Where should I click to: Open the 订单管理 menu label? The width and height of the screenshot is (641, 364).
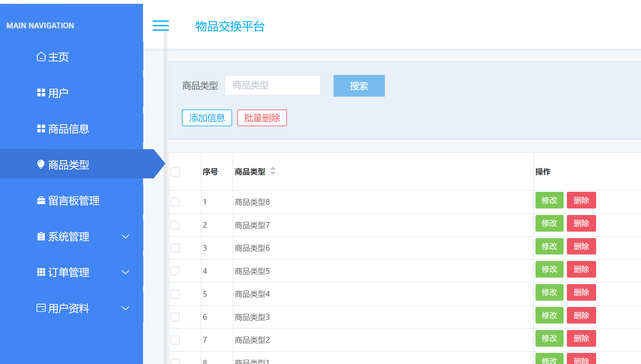(x=69, y=272)
